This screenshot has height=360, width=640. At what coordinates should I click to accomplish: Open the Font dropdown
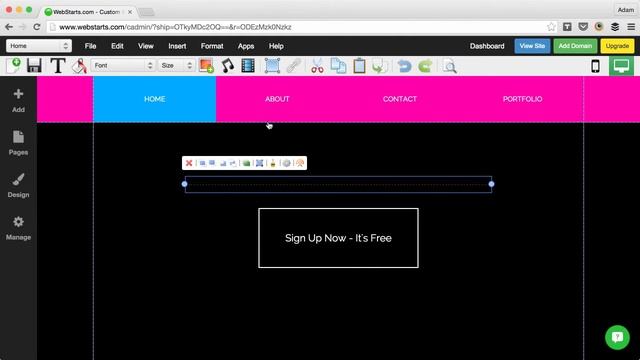click(x=122, y=65)
